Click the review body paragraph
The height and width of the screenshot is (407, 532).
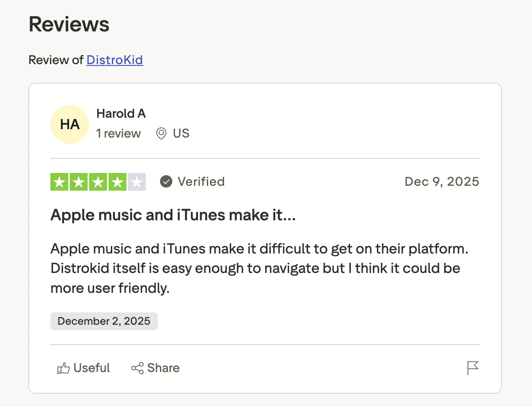[x=259, y=269]
